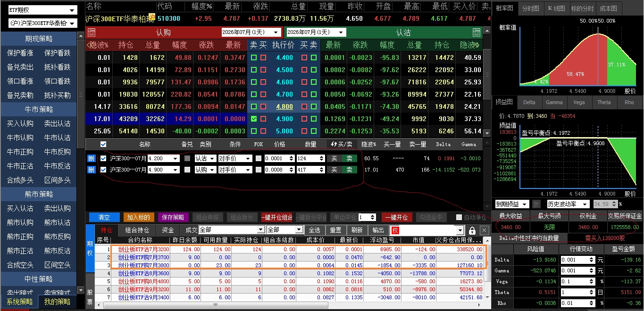Click the green put buy box on the 5.000 row
The height and width of the screenshot is (311, 644).
tap(313, 131)
